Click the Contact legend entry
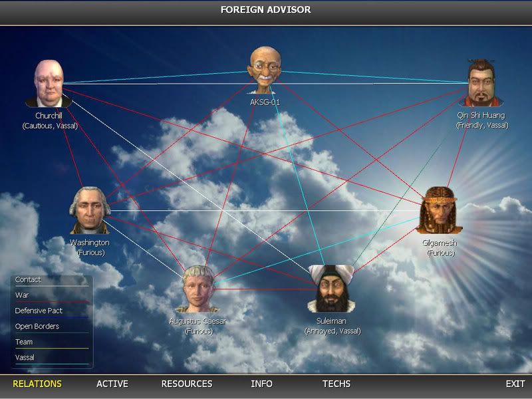532x399 pixels. [x=28, y=279]
